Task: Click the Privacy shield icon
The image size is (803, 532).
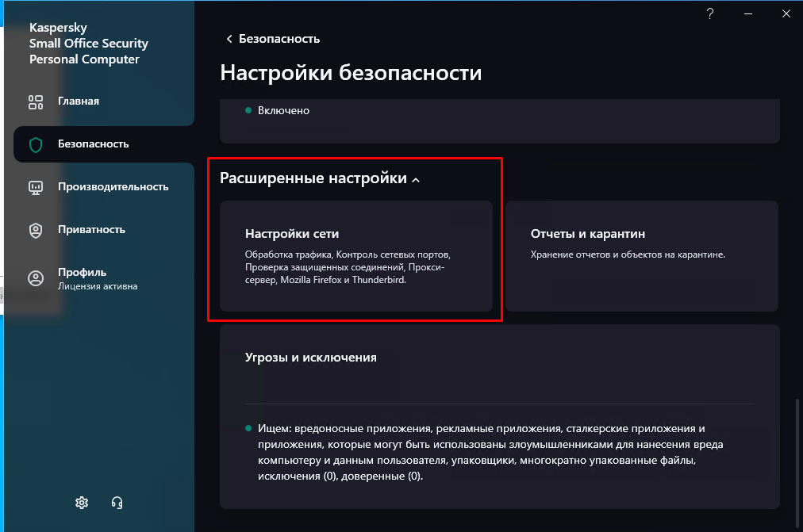Action: point(36,230)
